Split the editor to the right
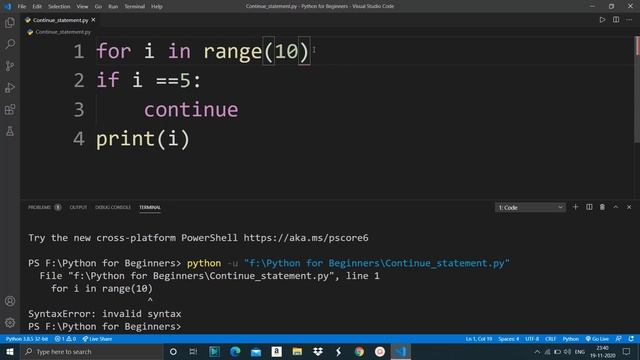 616,20
